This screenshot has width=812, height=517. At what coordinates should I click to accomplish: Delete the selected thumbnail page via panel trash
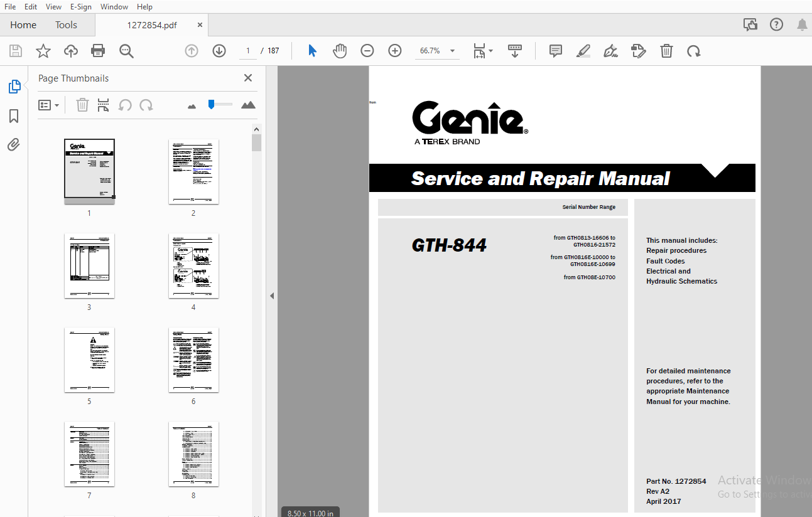pos(82,105)
